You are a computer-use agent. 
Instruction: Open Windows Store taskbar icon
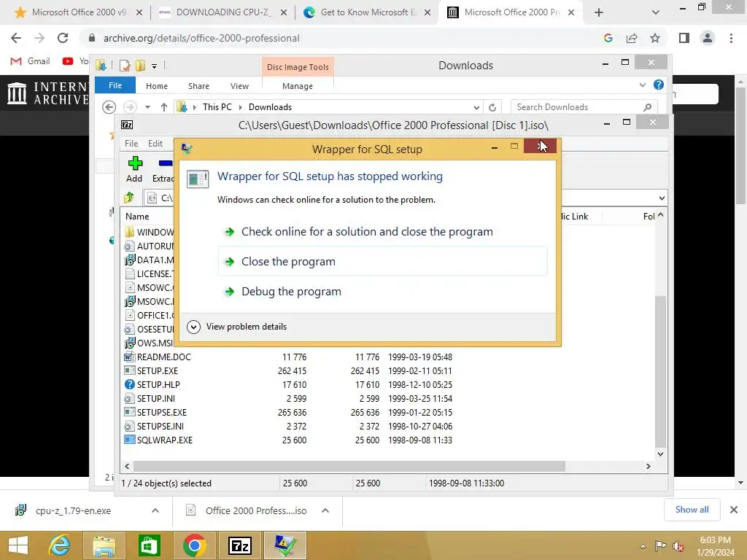point(149,545)
